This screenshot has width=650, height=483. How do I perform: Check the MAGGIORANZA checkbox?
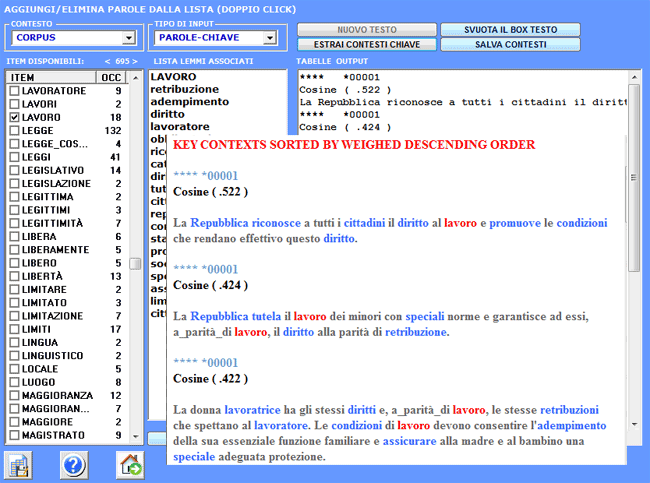[15, 396]
